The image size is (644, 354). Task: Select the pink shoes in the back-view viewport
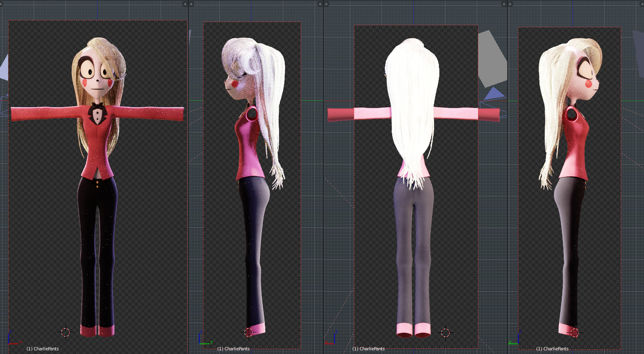pyautogui.click(x=414, y=330)
